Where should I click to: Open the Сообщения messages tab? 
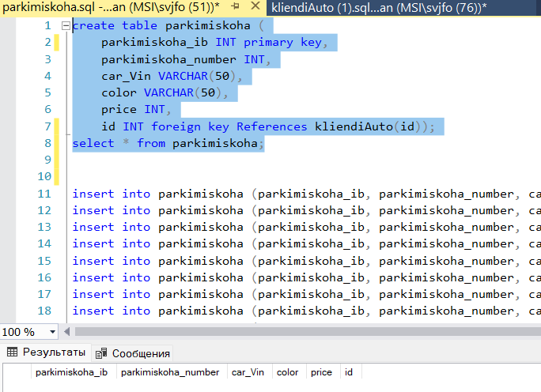click(133, 353)
